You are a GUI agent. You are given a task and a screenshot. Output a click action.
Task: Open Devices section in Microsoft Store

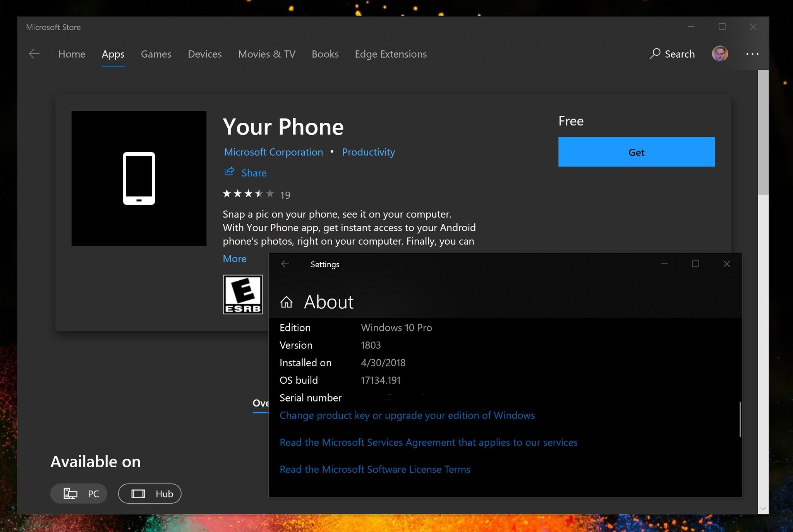(x=205, y=53)
